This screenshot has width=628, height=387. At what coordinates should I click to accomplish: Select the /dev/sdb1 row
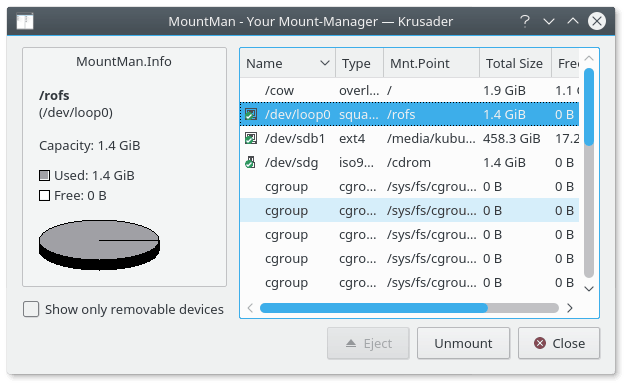pos(410,139)
